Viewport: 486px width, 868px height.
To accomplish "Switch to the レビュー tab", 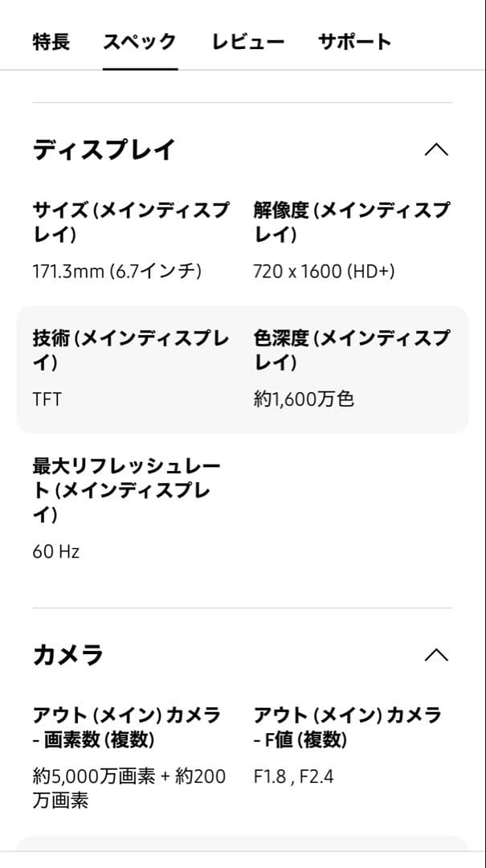I will (247, 42).
